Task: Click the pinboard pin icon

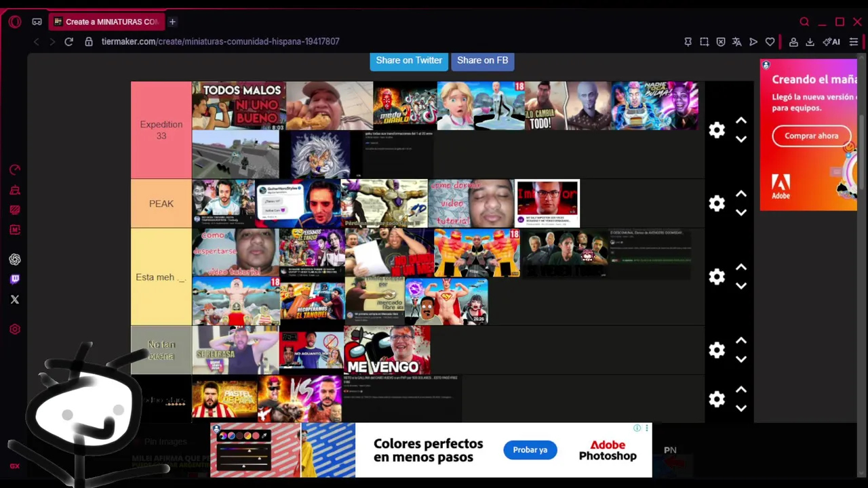Action: click(x=688, y=41)
